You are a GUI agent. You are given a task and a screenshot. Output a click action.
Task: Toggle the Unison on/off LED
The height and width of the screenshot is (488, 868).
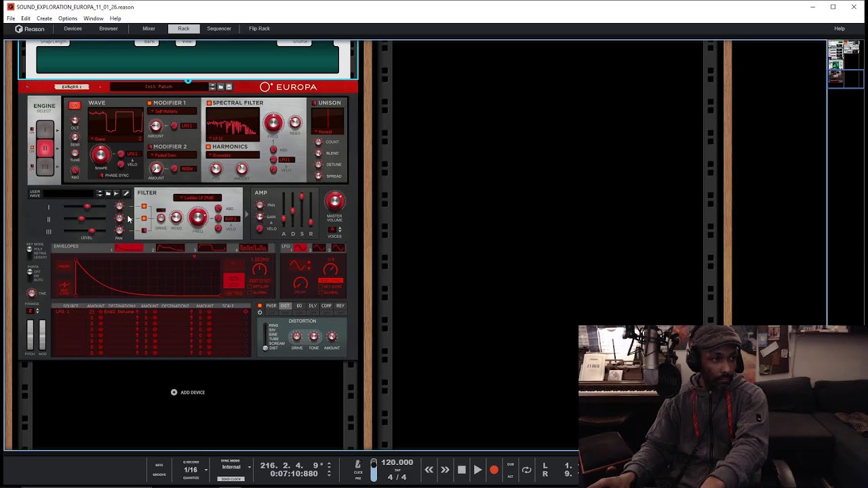(x=315, y=103)
